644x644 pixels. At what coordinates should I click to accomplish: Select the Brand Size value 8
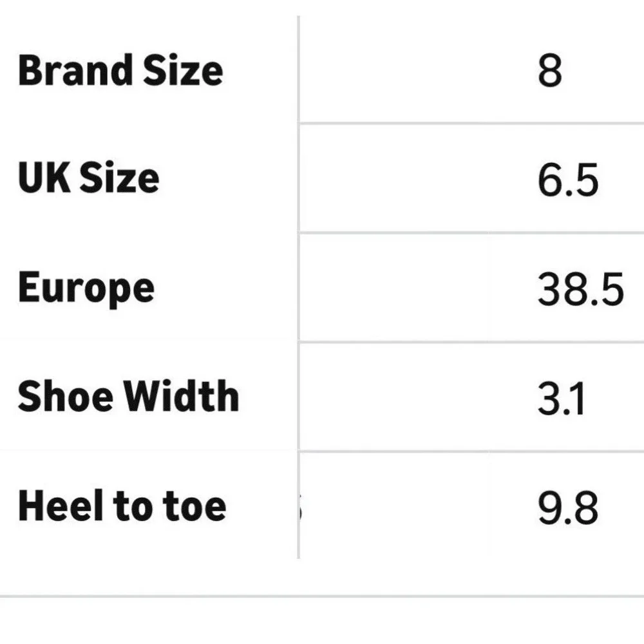point(549,71)
